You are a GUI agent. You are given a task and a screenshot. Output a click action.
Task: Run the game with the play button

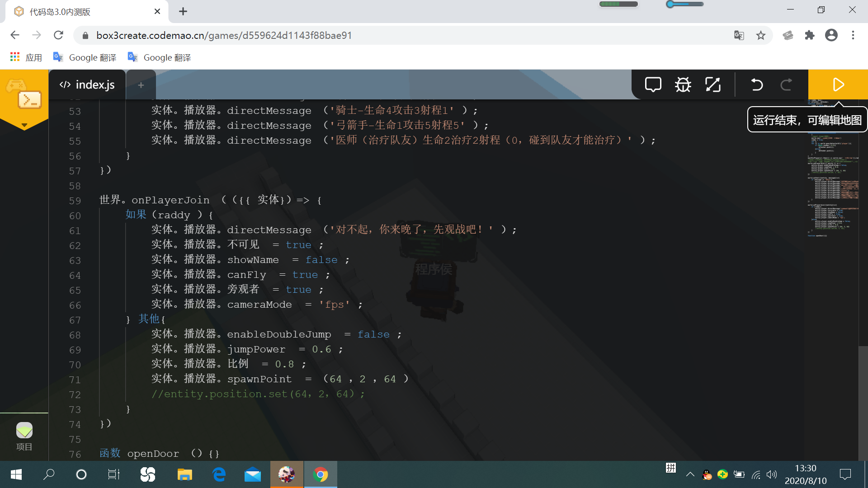(838, 84)
